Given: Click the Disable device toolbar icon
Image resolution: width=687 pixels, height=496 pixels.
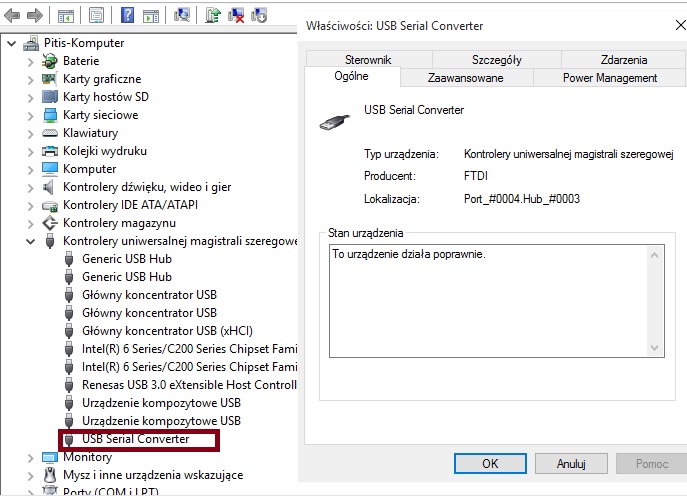Looking at the screenshot, I should click(x=259, y=16).
